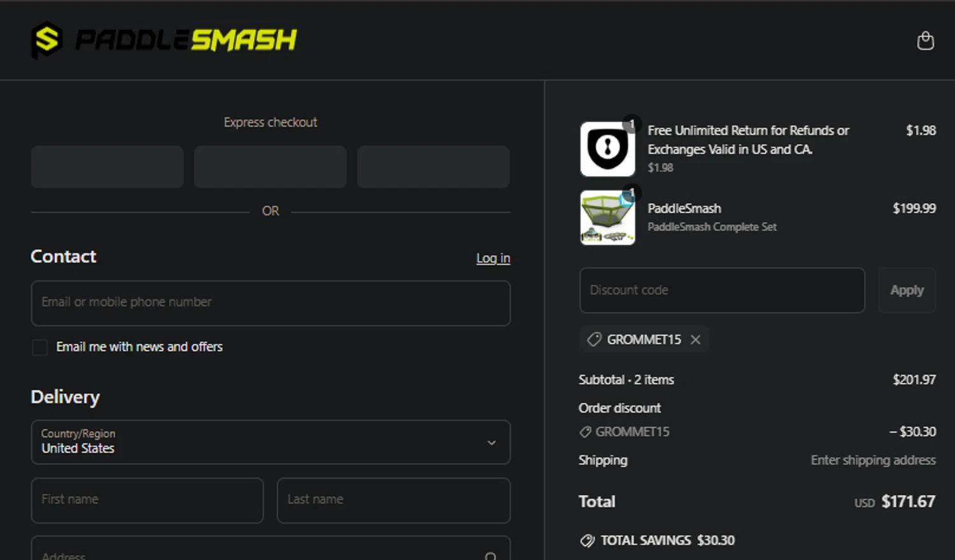Click the middle express checkout button

[270, 167]
